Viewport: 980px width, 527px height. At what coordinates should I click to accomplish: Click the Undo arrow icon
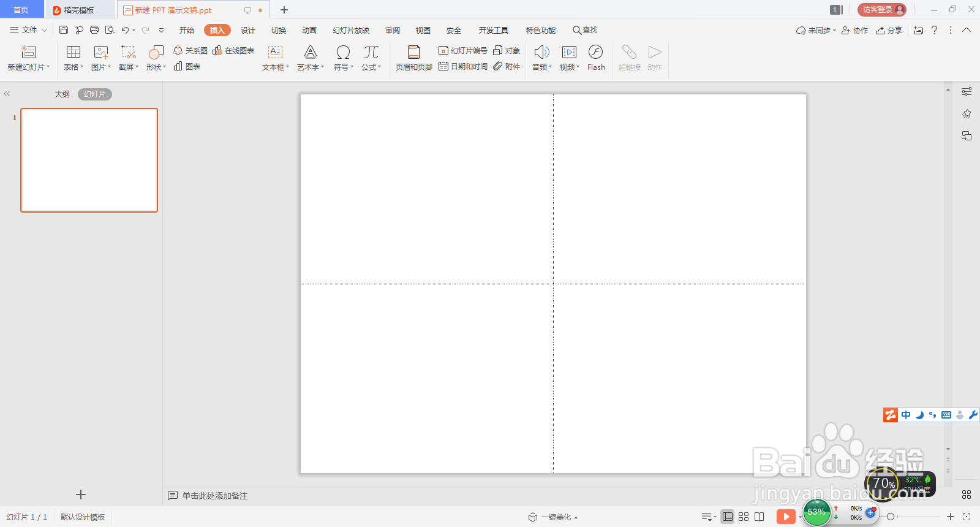point(125,30)
